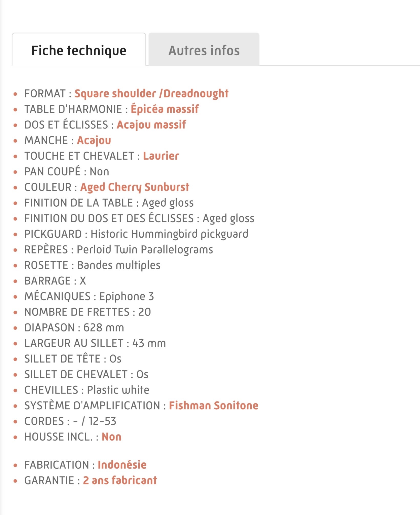The width and height of the screenshot is (420, 515).
Task: Select the Fiche technique tab
Action: (x=79, y=49)
